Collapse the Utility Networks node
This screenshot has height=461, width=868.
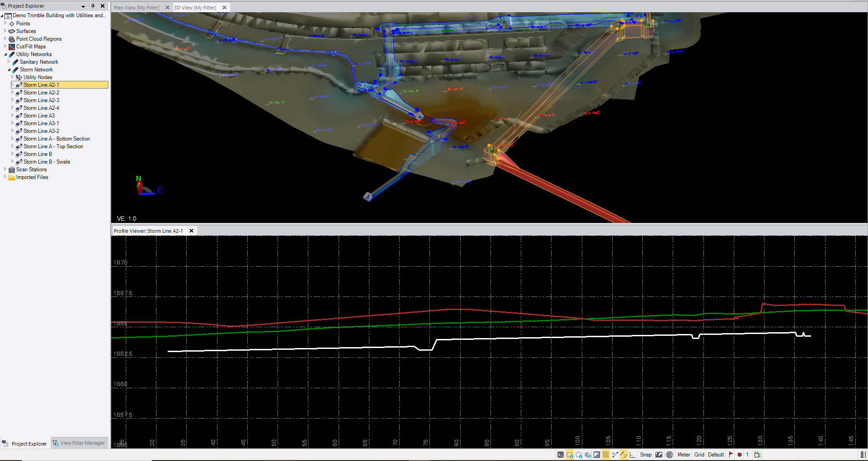5,54
